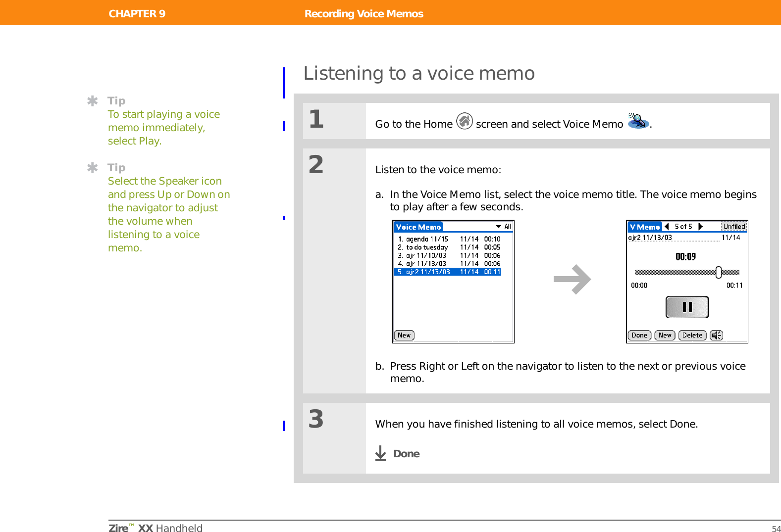781x532 pixels.
Task: Pause playback with the pause button
Action: [687, 307]
